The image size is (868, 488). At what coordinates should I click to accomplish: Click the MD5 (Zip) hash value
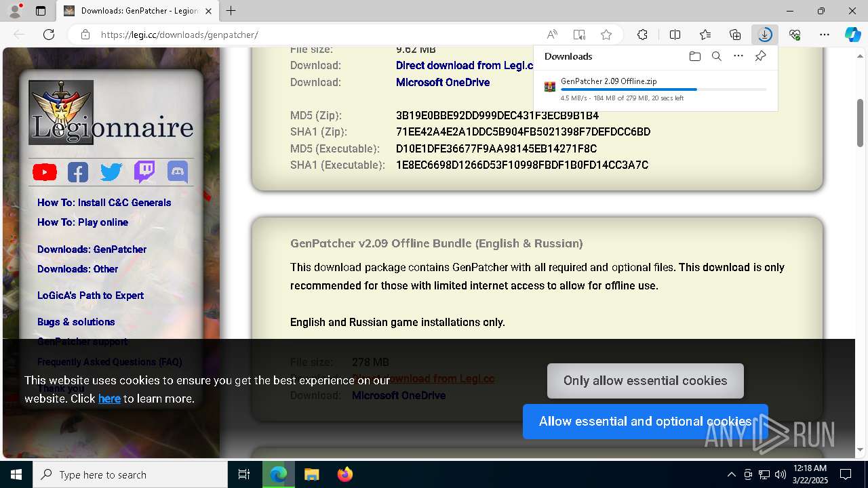(x=497, y=116)
